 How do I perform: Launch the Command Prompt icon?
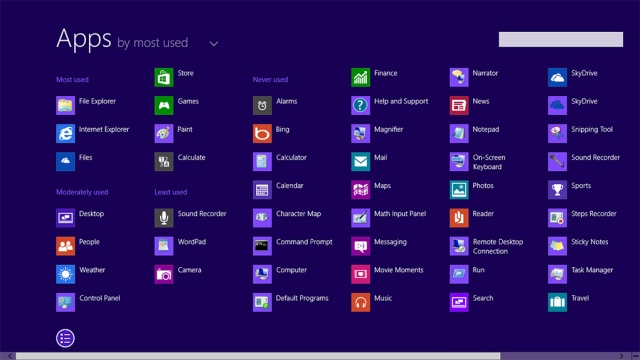pyautogui.click(x=262, y=246)
